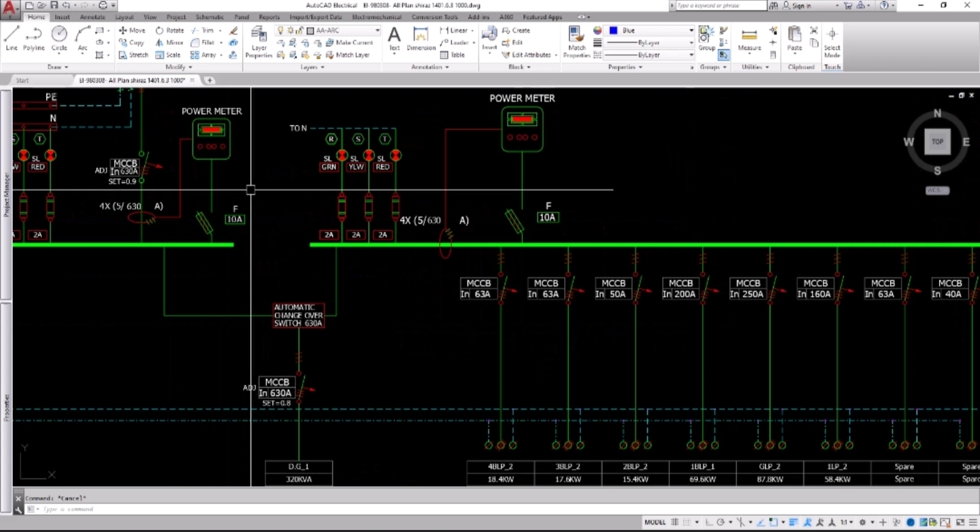Open the Layer Properties manager

259,42
